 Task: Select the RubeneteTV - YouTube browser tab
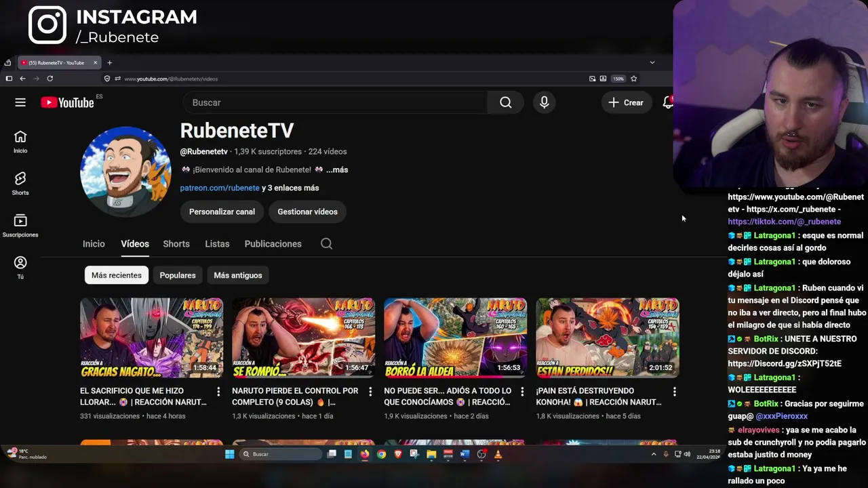click(x=58, y=62)
